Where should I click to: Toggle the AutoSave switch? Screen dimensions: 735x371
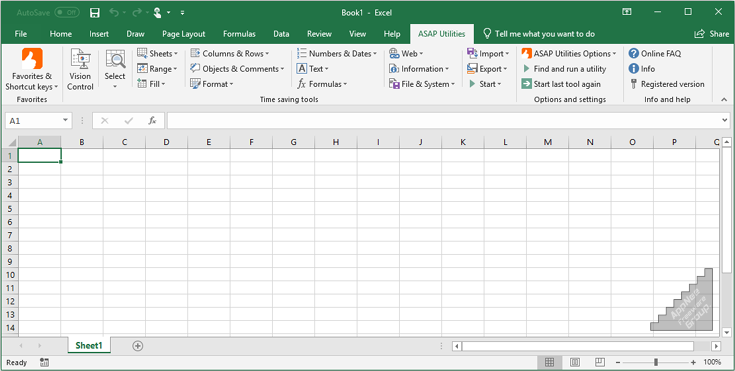[67, 13]
